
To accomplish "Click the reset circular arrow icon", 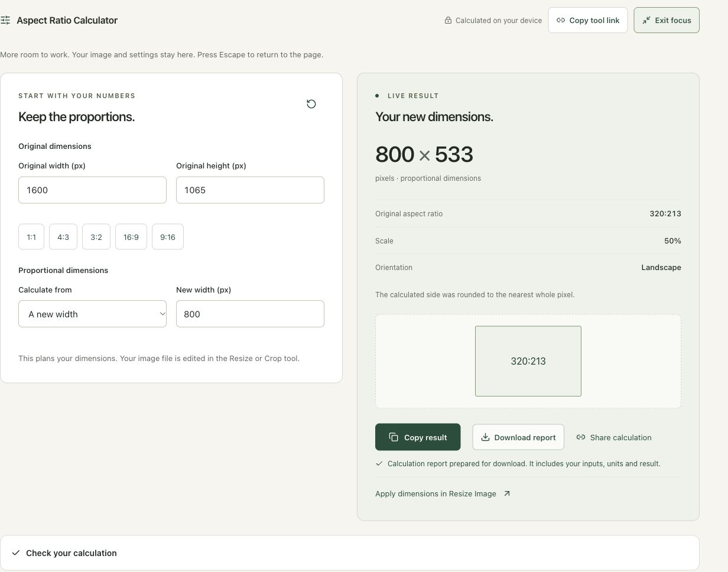I will click(311, 104).
